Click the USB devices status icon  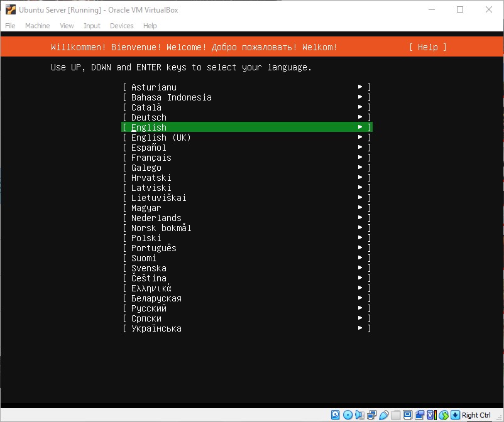point(384,415)
